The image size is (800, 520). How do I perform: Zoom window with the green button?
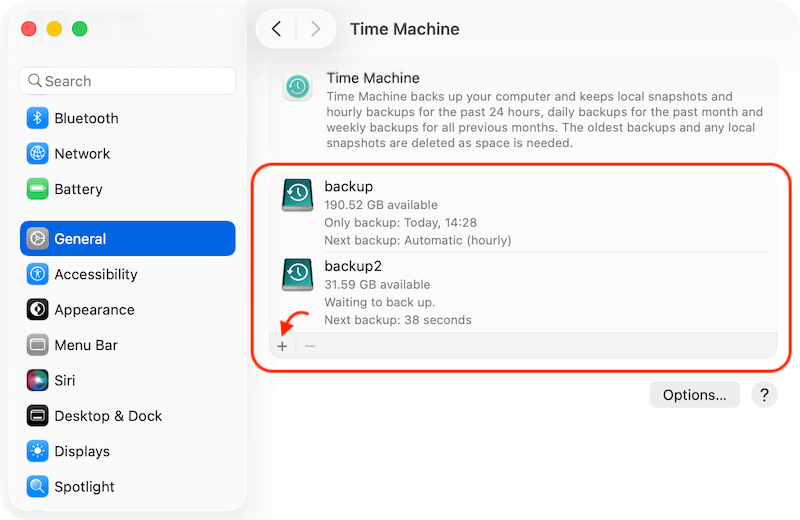80,29
